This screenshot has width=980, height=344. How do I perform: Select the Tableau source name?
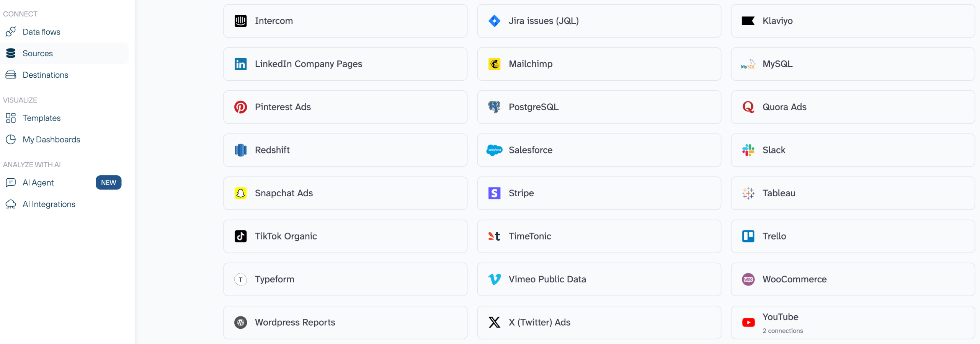779,193
